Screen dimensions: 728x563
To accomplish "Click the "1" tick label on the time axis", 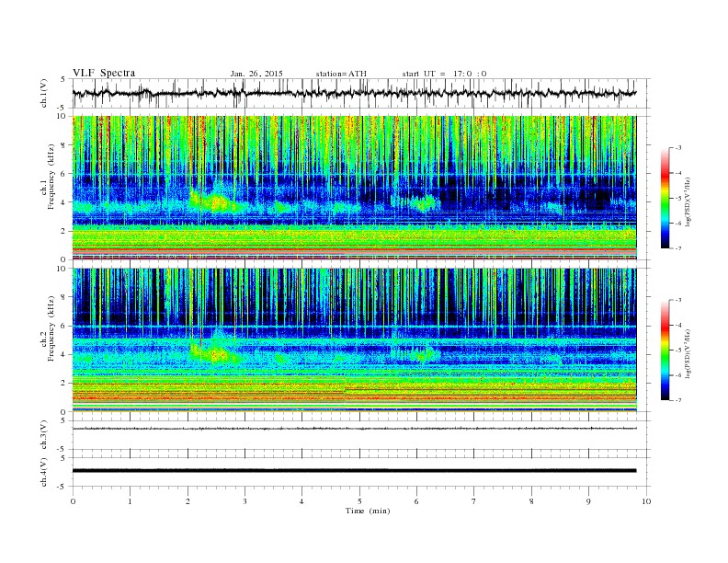I will [130, 501].
